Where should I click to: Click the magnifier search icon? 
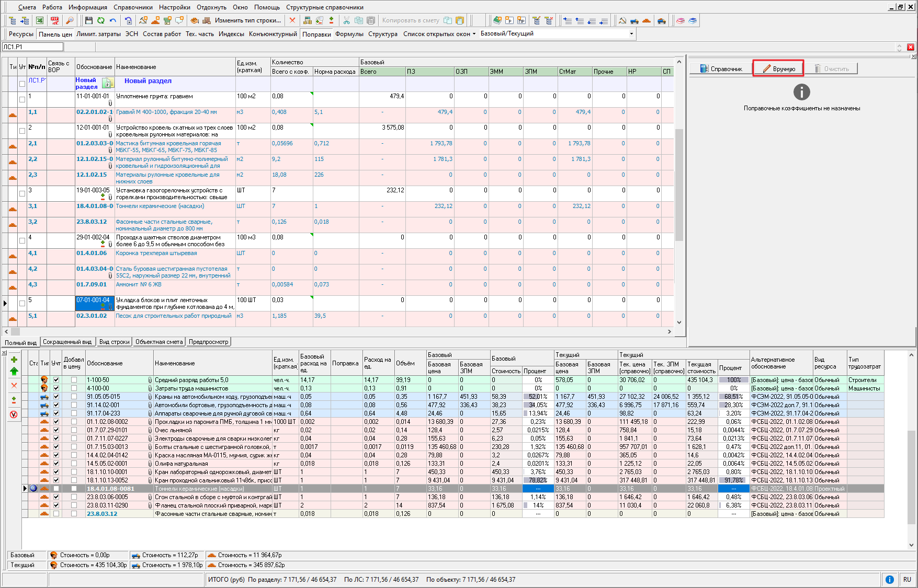(x=69, y=20)
